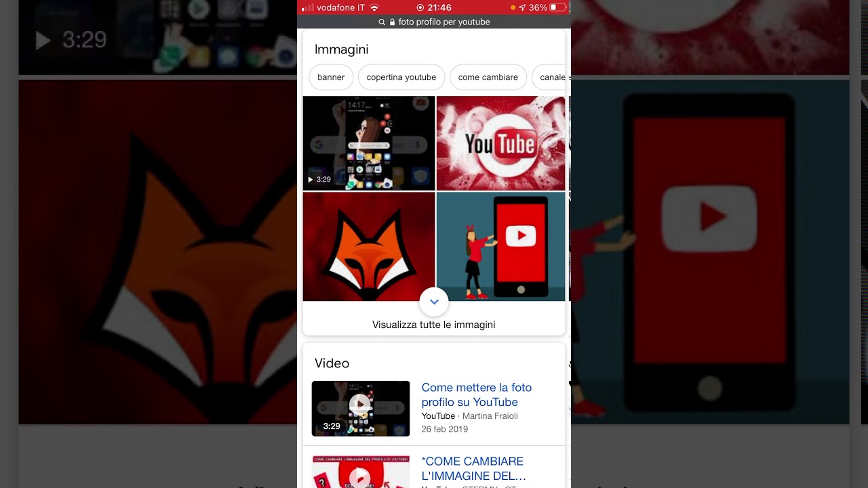
Task: Expand images with the blue chevron button
Action: coord(434,302)
